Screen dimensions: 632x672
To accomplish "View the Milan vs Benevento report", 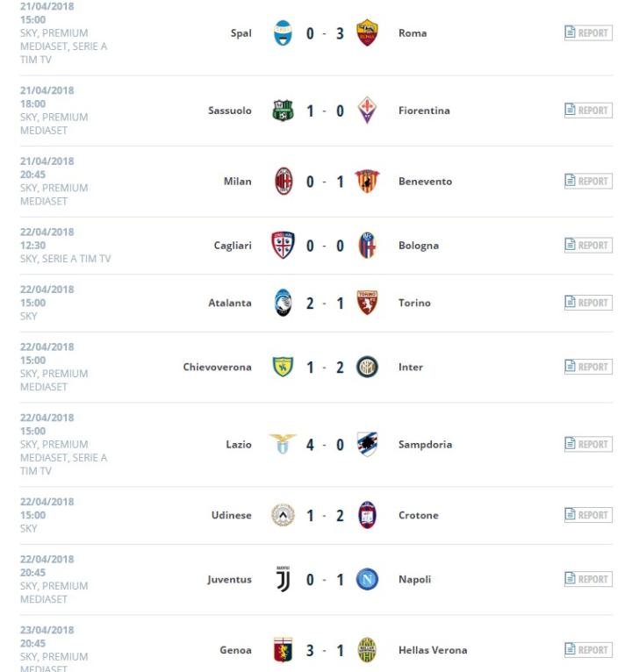I will tap(587, 182).
